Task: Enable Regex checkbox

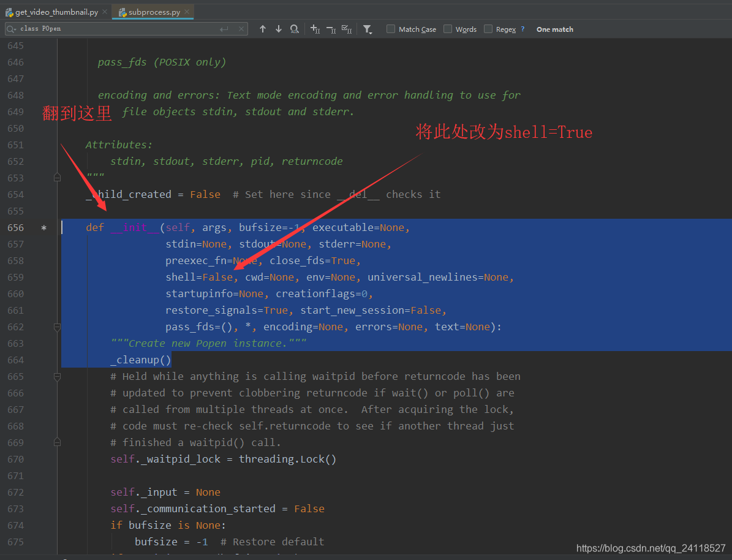Action: pos(488,29)
